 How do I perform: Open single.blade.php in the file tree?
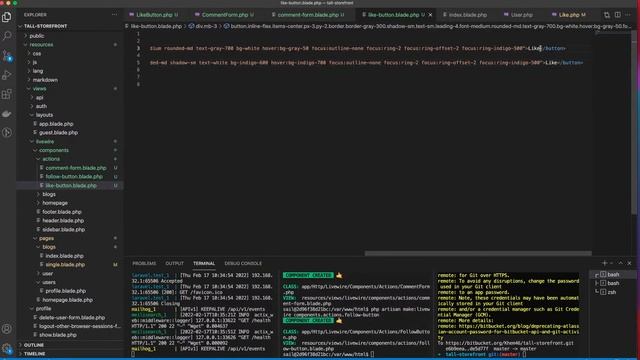click(x=65, y=264)
